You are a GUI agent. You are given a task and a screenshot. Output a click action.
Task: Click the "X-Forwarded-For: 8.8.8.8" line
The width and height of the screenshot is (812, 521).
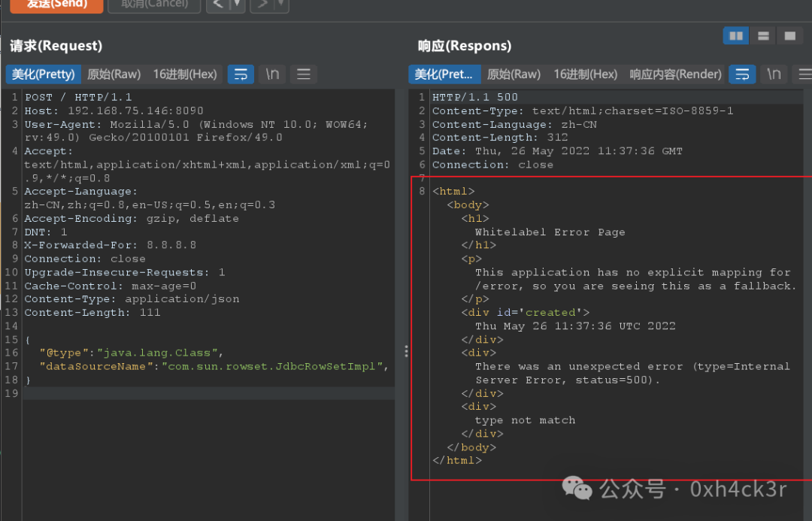(x=111, y=245)
